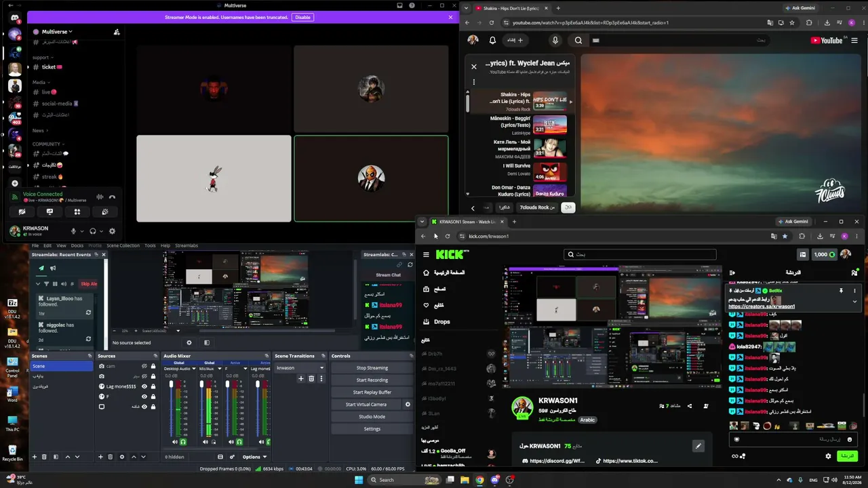Deafen Discord headphones
This screenshot has height=488, width=868.
93,231
